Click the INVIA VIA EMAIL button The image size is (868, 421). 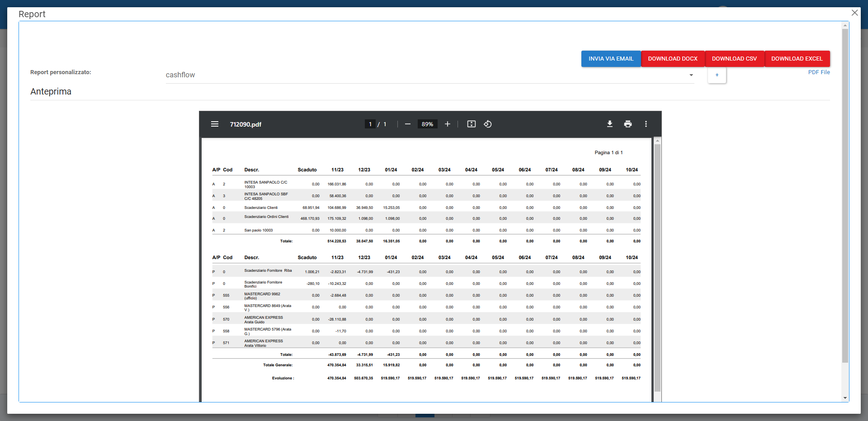pyautogui.click(x=611, y=59)
